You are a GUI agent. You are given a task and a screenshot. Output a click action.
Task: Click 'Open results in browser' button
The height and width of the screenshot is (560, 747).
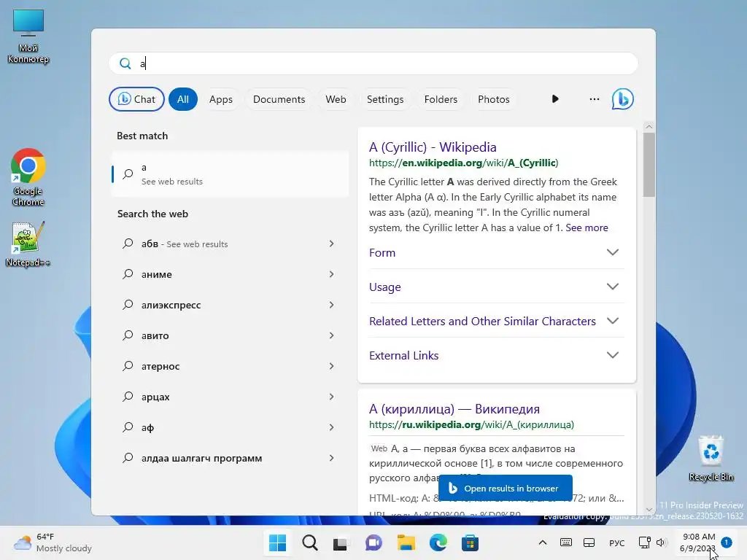point(505,488)
